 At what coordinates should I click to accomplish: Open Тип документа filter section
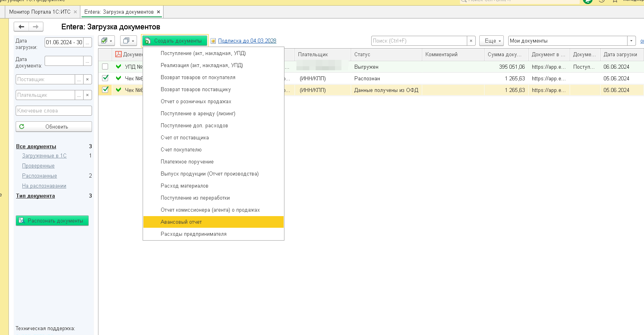[35, 196]
